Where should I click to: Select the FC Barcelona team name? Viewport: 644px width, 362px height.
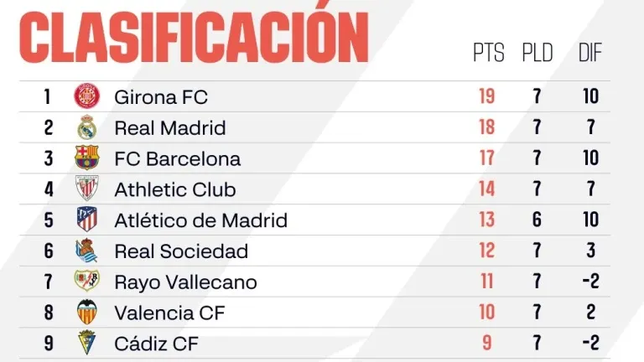177,158
